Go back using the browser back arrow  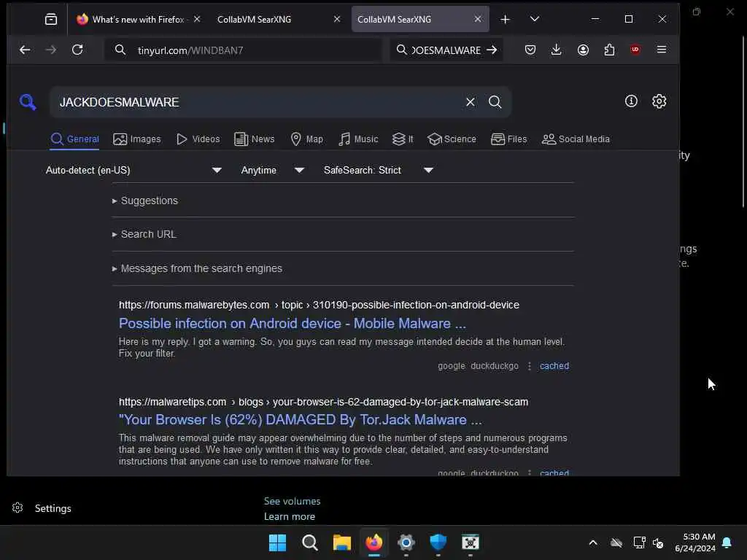[x=25, y=50]
